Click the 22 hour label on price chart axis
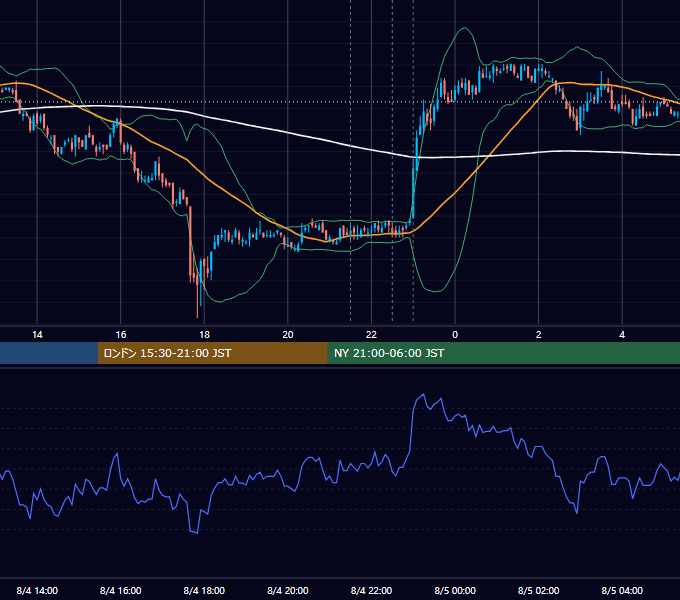 click(x=371, y=335)
